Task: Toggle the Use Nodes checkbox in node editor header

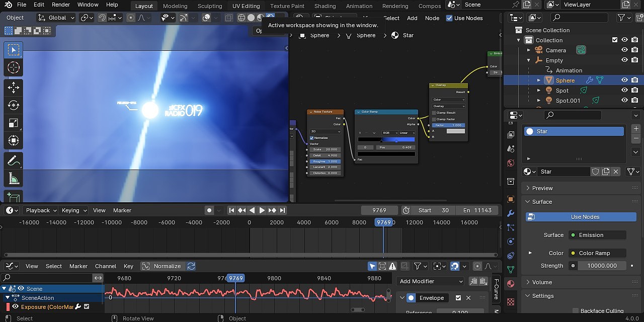Action: coord(449,18)
